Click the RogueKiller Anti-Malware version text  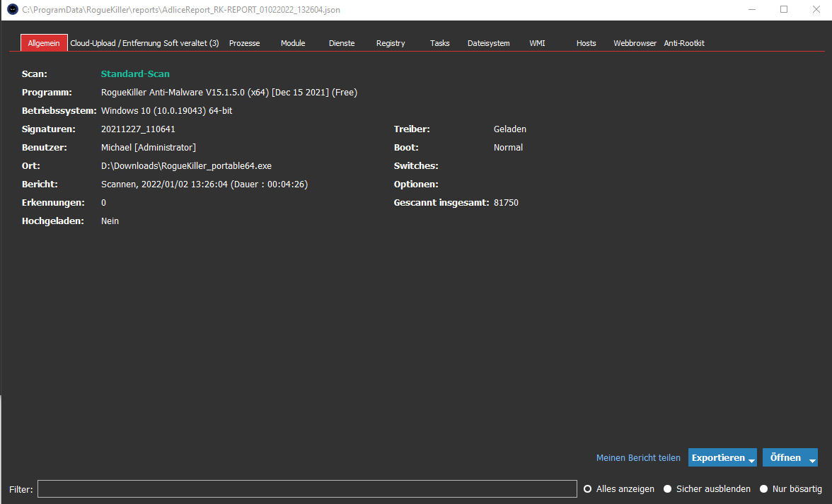tap(229, 92)
